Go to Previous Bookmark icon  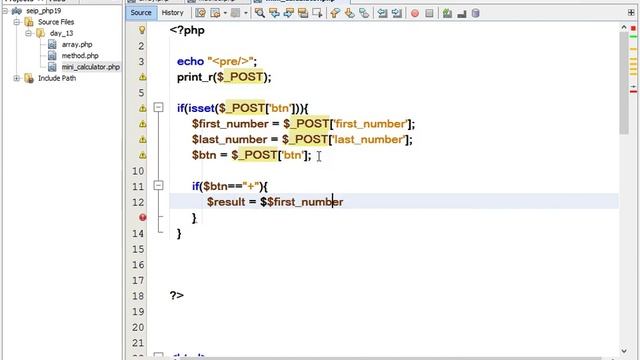(x=335, y=13)
